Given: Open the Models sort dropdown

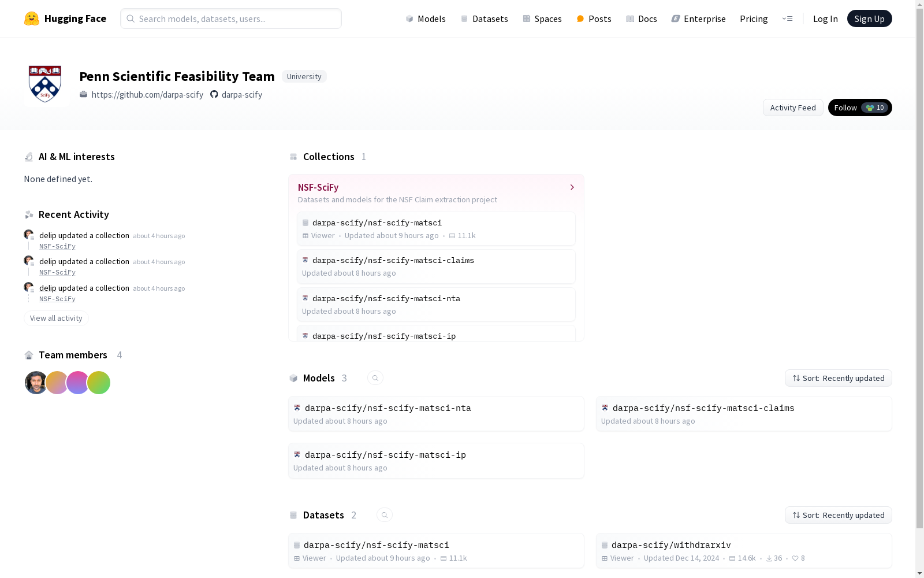Looking at the screenshot, I should tap(839, 378).
